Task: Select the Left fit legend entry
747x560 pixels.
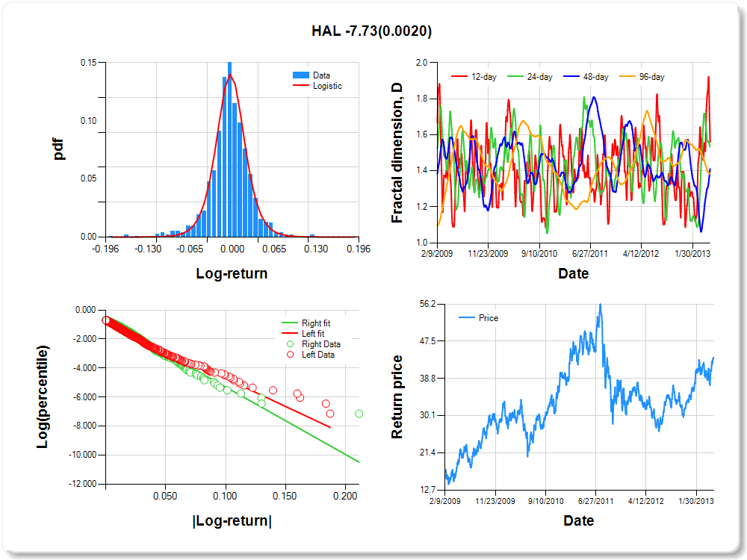Action: [314, 334]
